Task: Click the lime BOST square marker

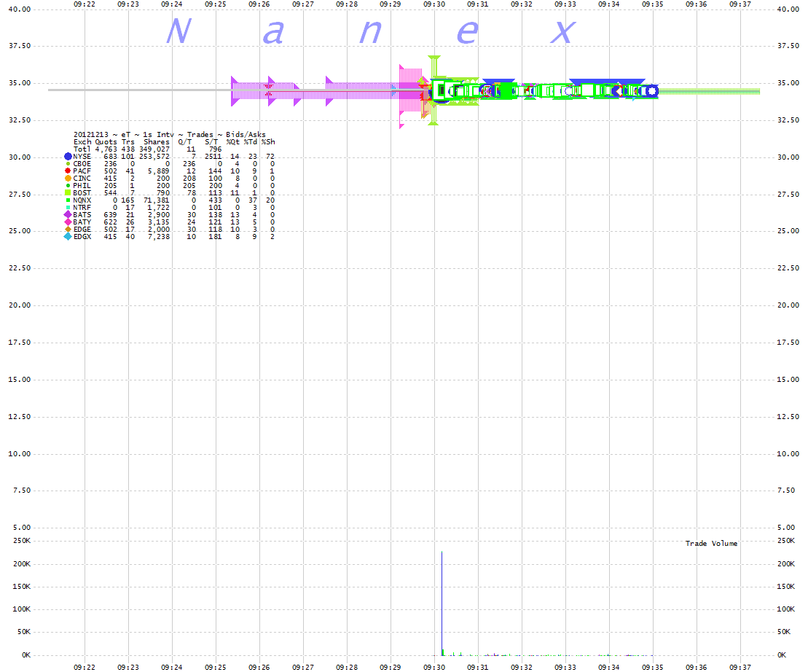Action: coord(68,192)
